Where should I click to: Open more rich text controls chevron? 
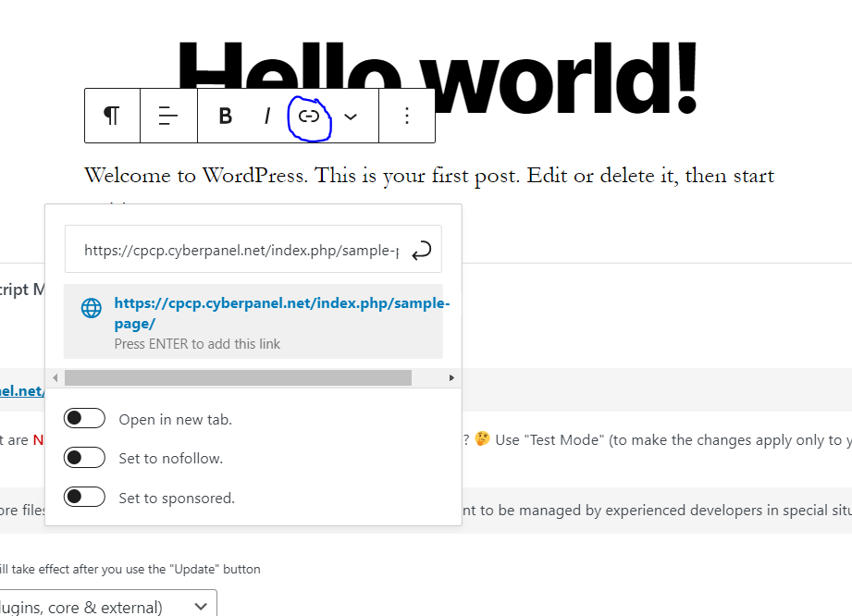(x=351, y=117)
